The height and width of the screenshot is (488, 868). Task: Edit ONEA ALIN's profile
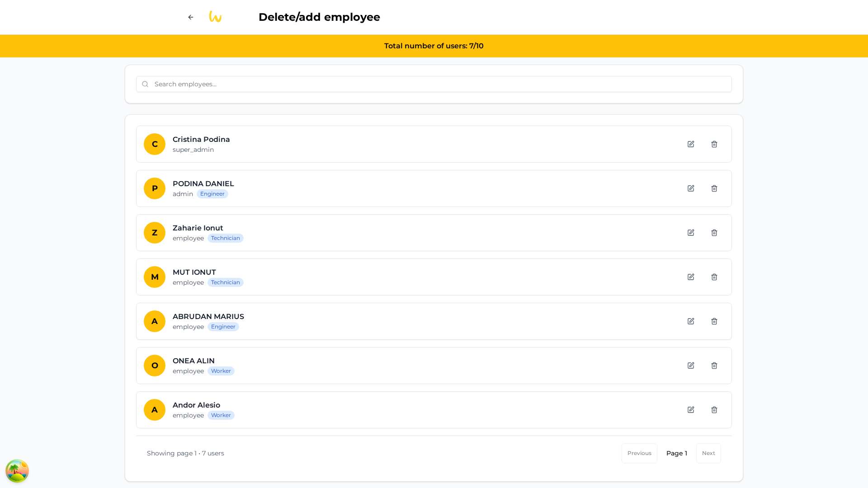tap(691, 366)
